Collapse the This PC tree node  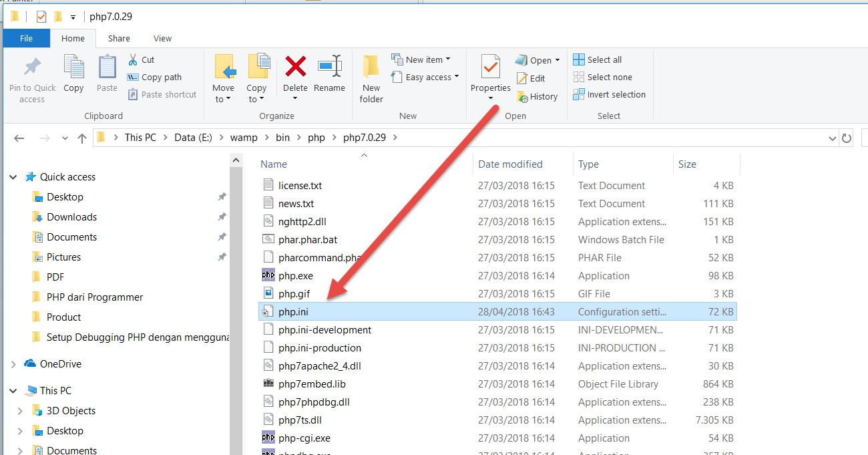coord(13,391)
